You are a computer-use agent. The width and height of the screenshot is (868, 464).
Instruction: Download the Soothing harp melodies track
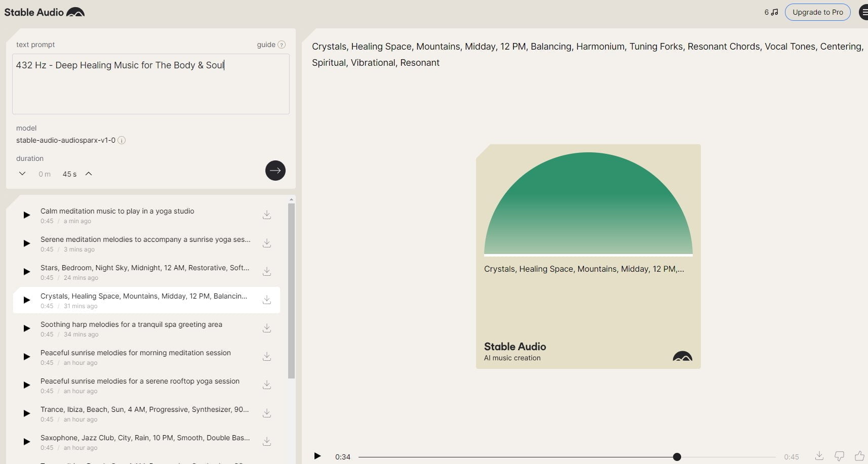(267, 328)
